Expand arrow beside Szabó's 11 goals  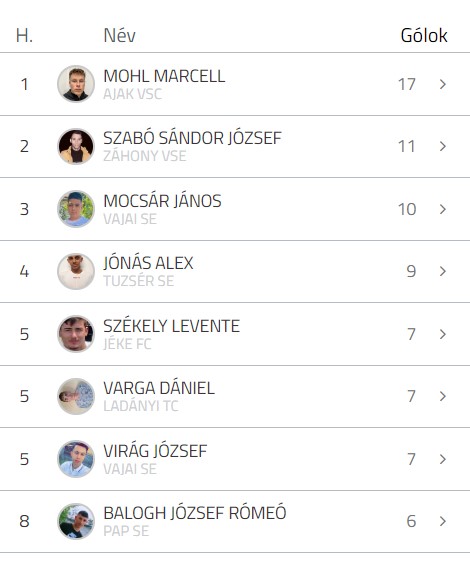point(443,146)
